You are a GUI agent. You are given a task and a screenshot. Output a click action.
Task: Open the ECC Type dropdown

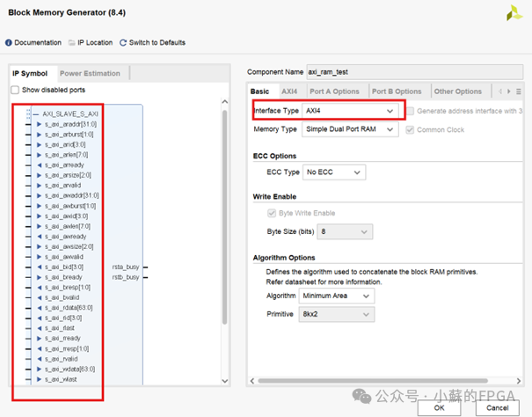tap(334, 172)
